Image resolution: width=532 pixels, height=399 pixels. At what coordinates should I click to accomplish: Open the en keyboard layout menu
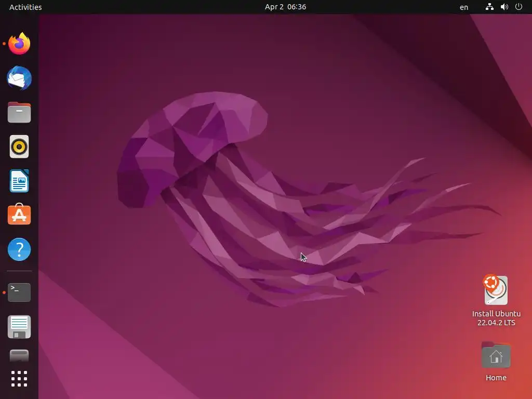(464, 7)
